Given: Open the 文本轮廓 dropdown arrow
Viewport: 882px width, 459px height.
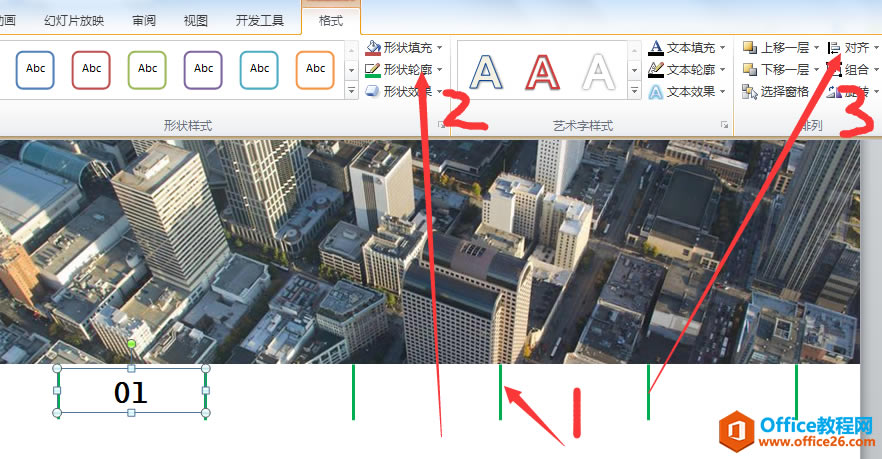Looking at the screenshot, I should 722,70.
